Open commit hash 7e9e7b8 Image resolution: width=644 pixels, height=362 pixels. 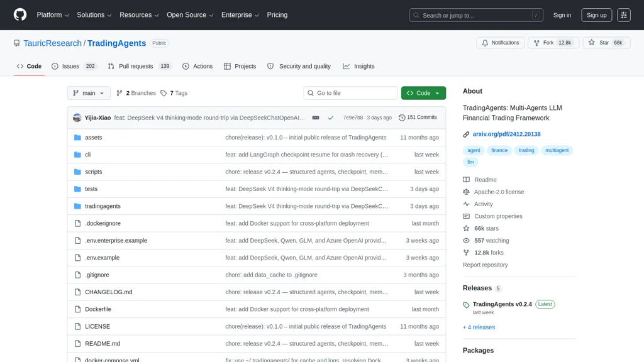353,118
